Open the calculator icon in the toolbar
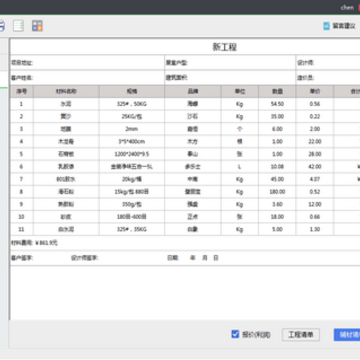360x360 pixels. pos(37,26)
